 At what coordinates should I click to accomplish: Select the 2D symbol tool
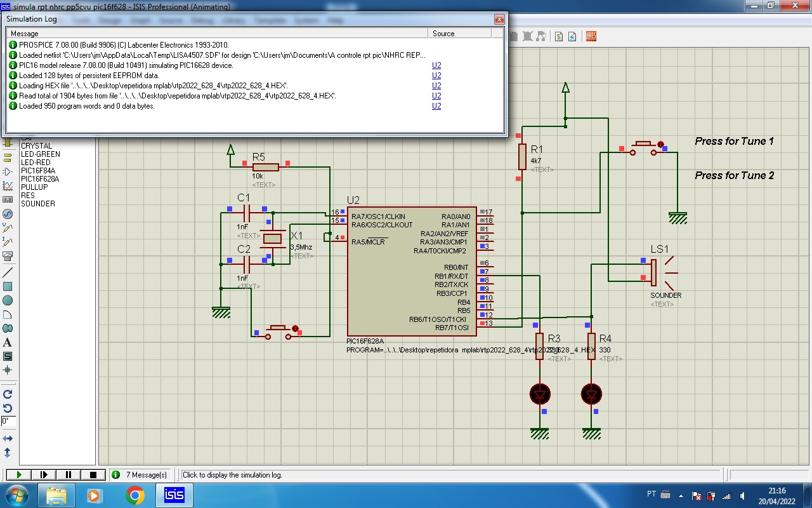point(8,356)
